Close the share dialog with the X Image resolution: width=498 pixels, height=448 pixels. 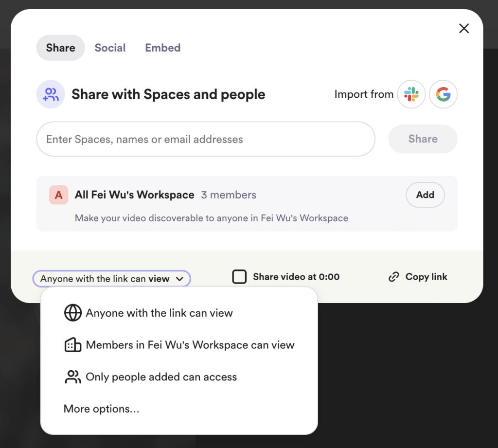pyautogui.click(x=464, y=29)
